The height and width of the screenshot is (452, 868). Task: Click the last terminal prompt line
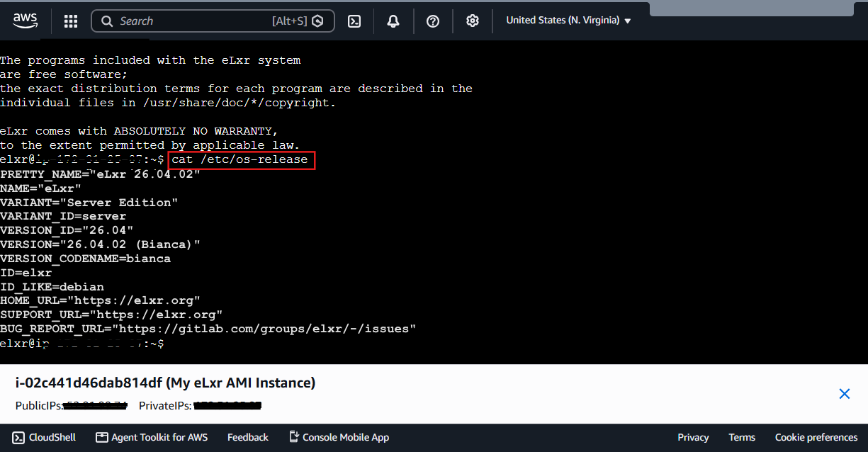82,344
